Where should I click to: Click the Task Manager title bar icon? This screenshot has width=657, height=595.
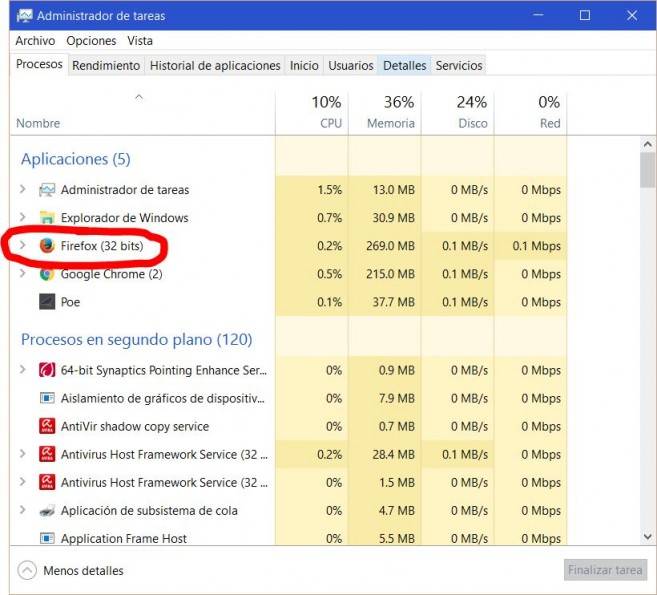(24, 16)
